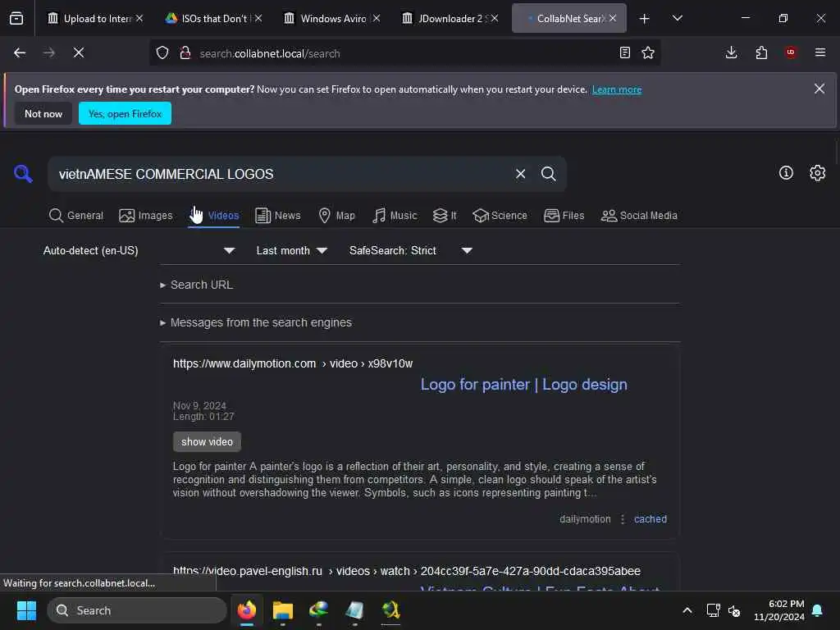Open the Firefox hamburger menu
840x630 pixels.
tap(820, 52)
